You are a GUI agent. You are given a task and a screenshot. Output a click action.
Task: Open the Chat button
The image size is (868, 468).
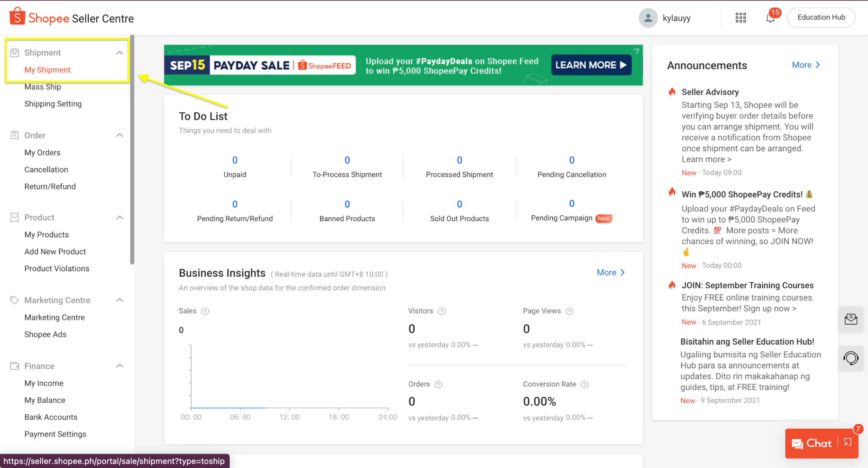coord(812,443)
